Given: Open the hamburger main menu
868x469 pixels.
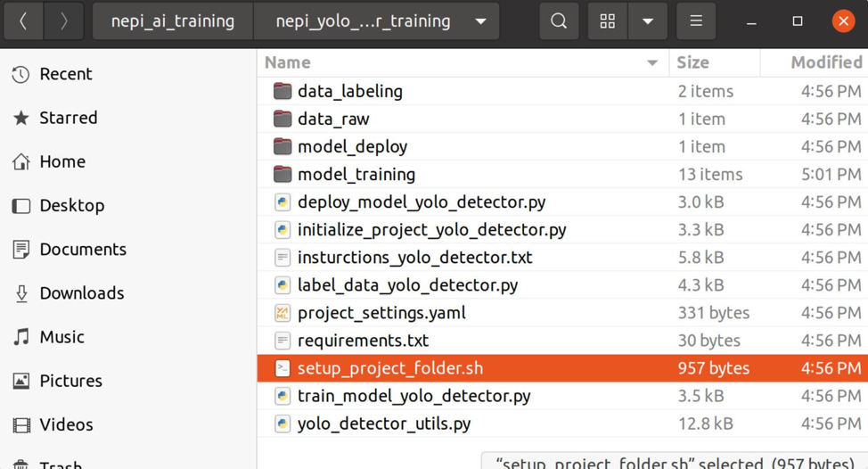Looking at the screenshot, I should (x=696, y=21).
